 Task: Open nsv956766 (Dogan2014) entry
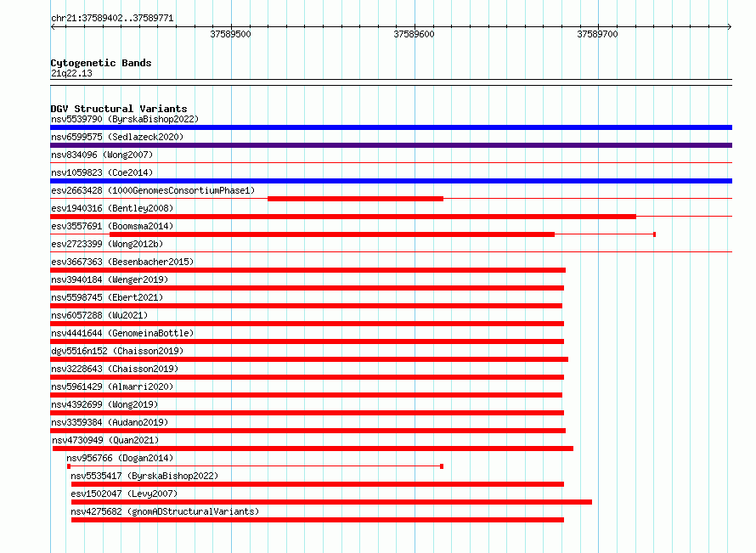120,458
